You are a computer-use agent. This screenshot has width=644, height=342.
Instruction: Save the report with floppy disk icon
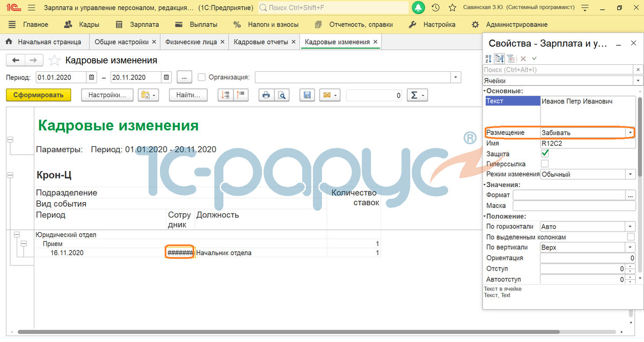pos(308,95)
